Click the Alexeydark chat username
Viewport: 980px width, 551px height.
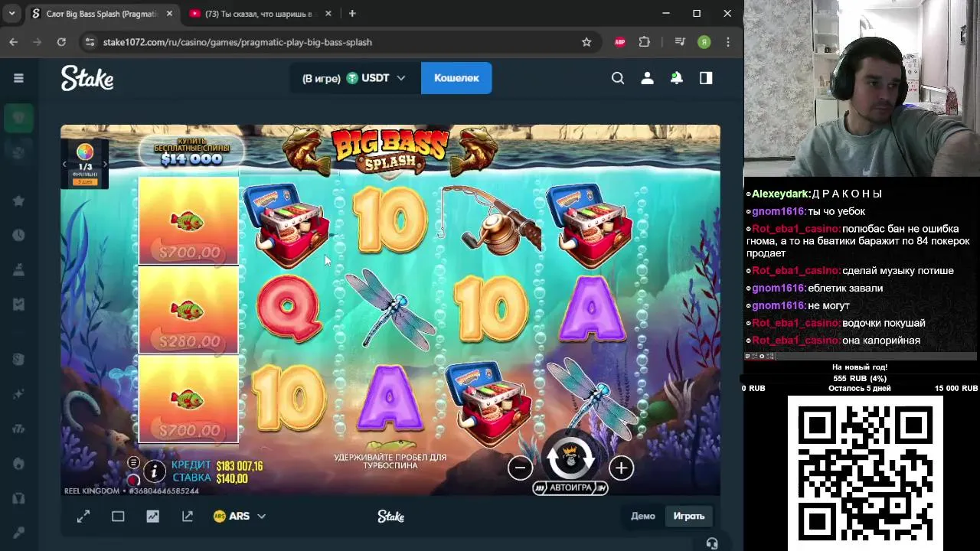coord(780,194)
